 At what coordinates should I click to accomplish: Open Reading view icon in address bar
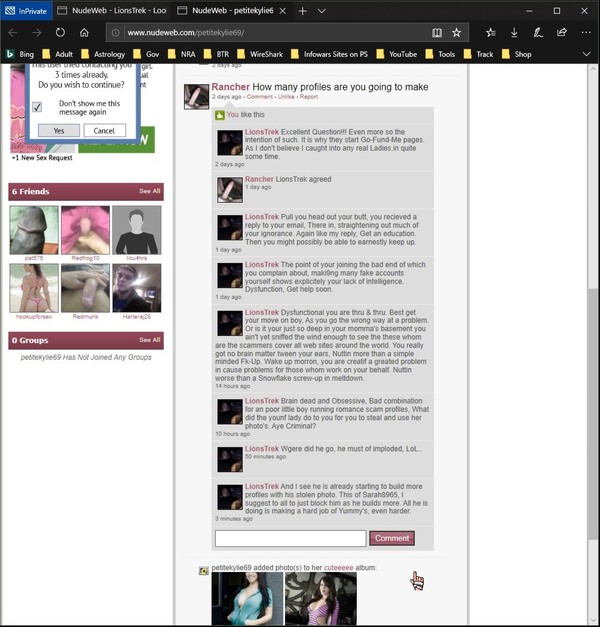[437, 32]
